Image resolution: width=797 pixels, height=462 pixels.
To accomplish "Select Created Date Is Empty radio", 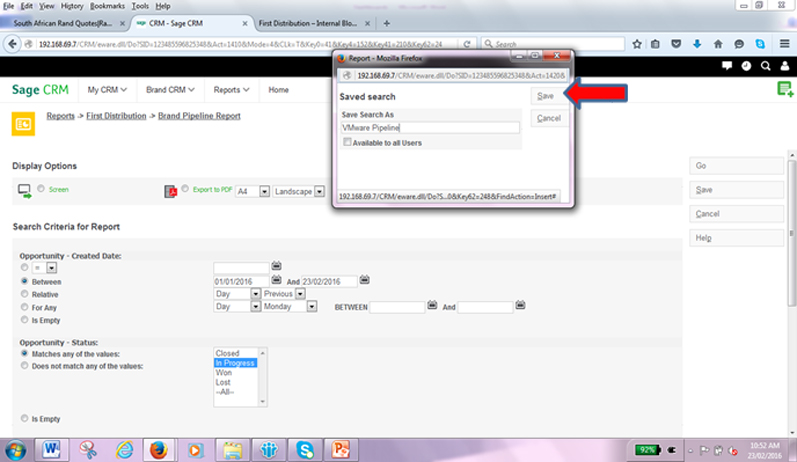I will (x=24, y=320).
